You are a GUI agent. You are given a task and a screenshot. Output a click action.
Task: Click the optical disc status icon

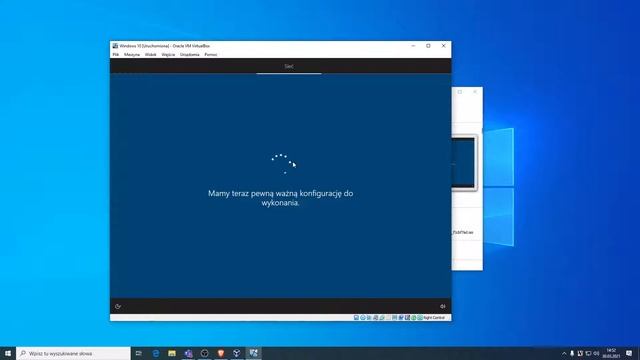click(x=362, y=318)
